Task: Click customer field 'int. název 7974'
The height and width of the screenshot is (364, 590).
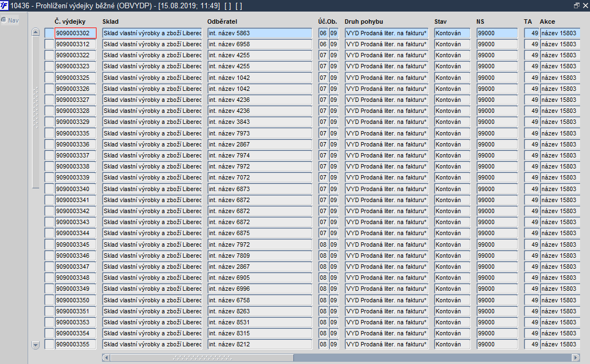Action: pos(260,155)
